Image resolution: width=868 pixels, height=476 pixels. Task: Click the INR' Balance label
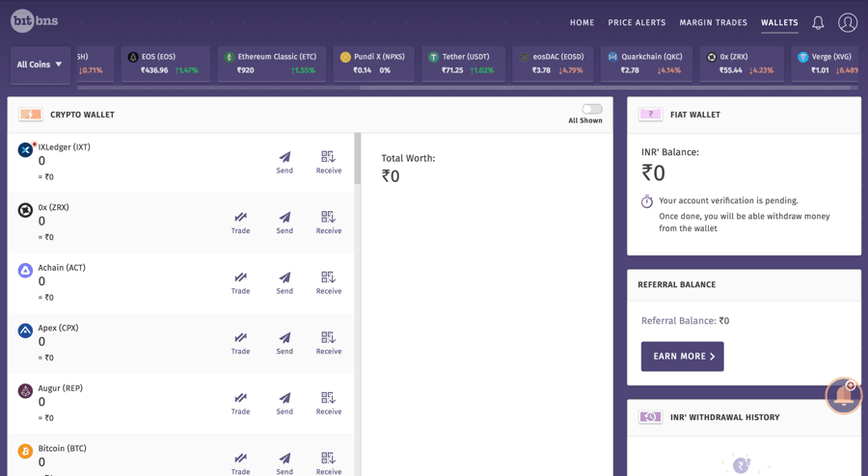pyautogui.click(x=670, y=152)
